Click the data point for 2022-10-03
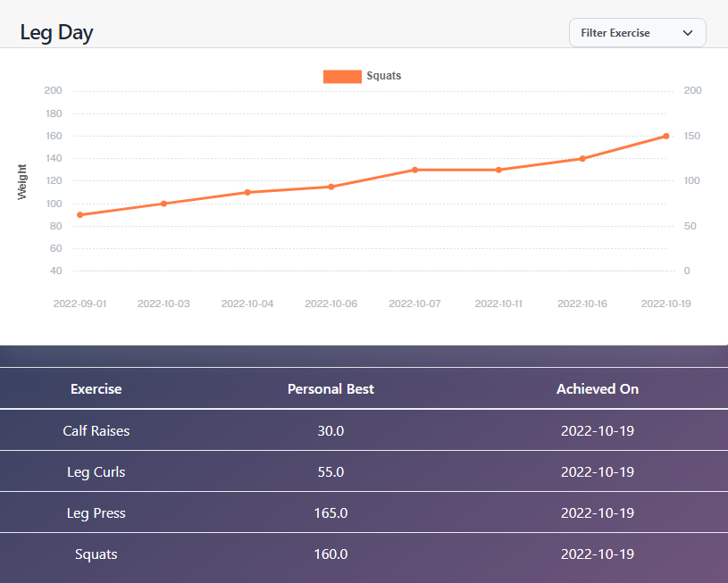 tap(163, 204)
